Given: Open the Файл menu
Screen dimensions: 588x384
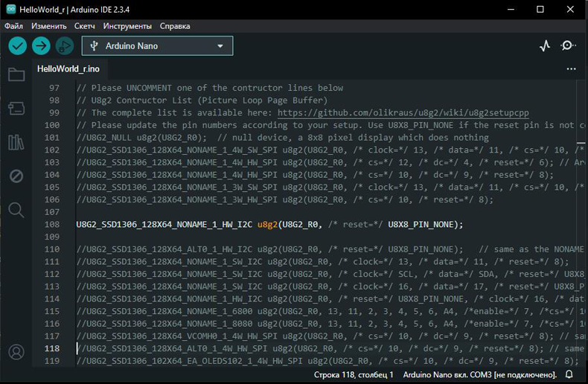Looking at the screenshot, I should pyautogui.click(x=13, y=26).
